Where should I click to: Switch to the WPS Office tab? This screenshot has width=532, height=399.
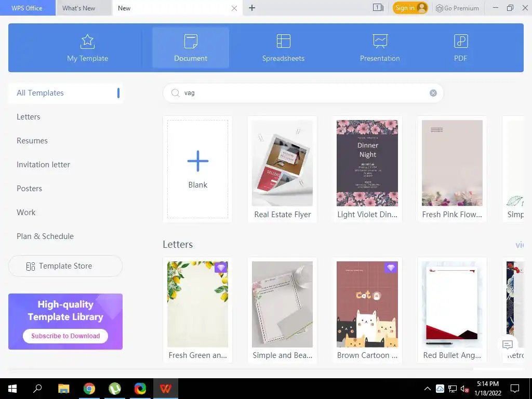coord(27,8)
